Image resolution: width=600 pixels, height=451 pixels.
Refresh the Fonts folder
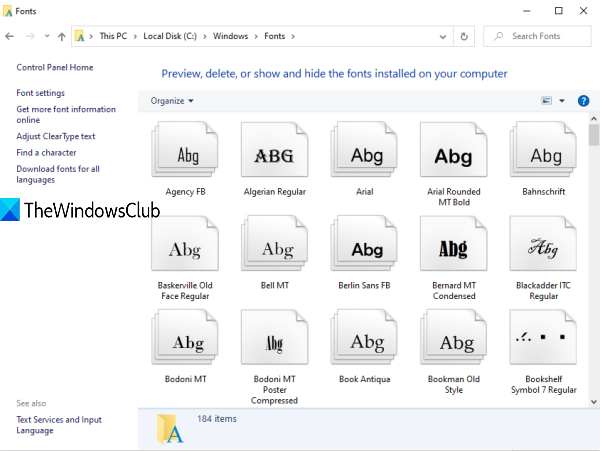pos(464,36)
